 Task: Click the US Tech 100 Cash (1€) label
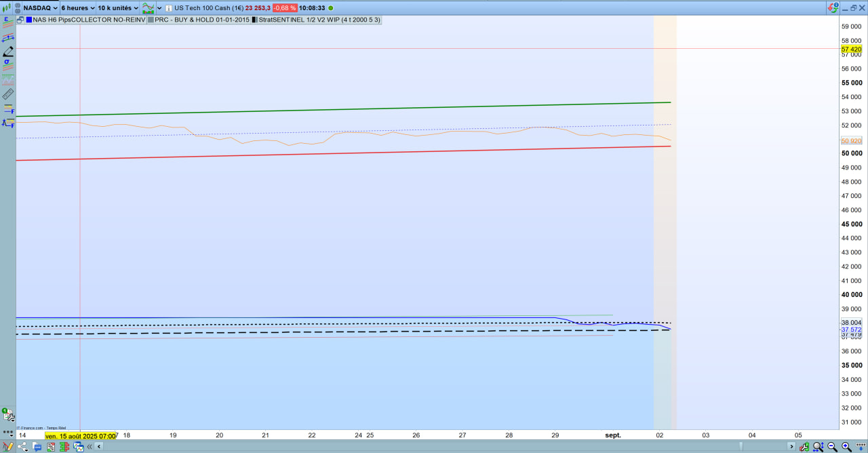[208, 8]
